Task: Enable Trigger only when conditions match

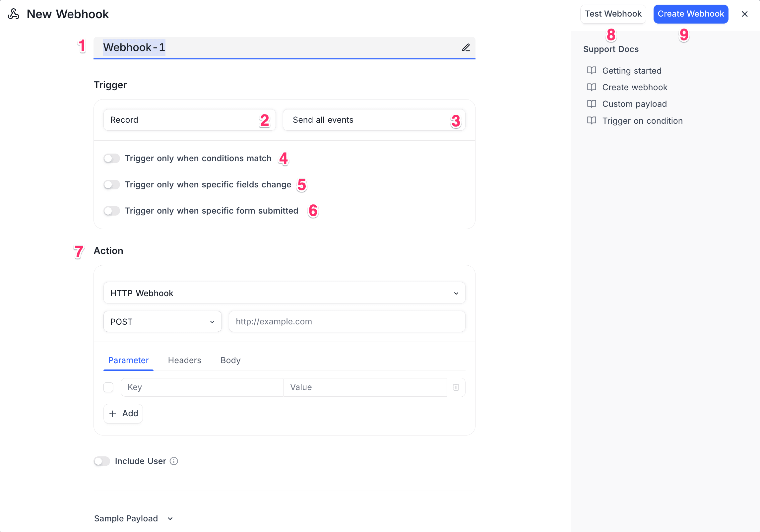Action: 111,158
